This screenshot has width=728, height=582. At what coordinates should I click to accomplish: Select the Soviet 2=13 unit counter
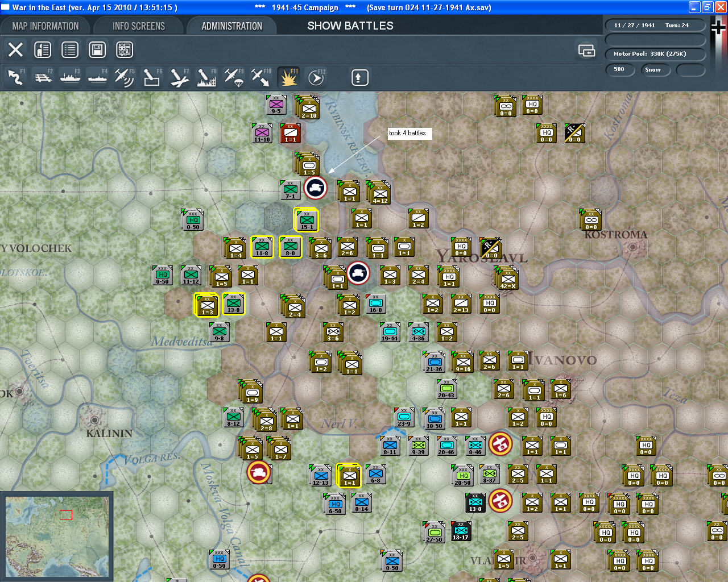[461, 304]
